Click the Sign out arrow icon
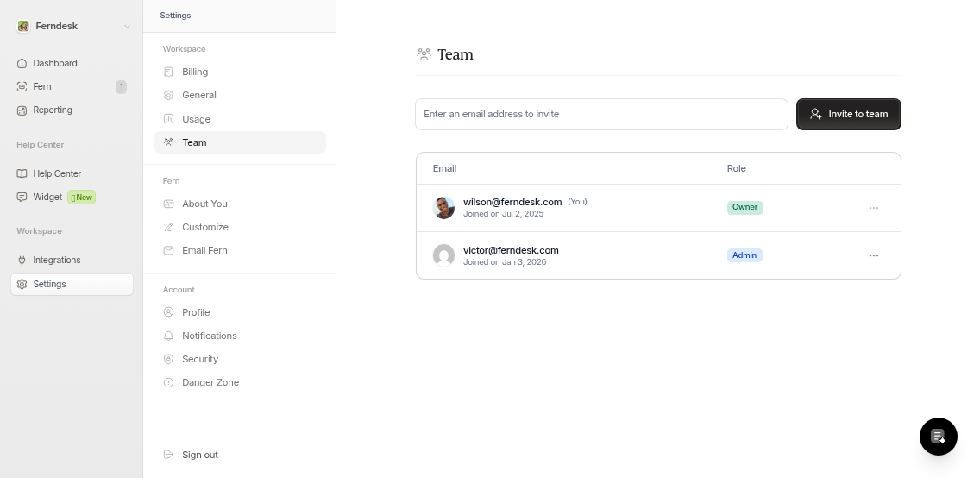 (169, 455)
